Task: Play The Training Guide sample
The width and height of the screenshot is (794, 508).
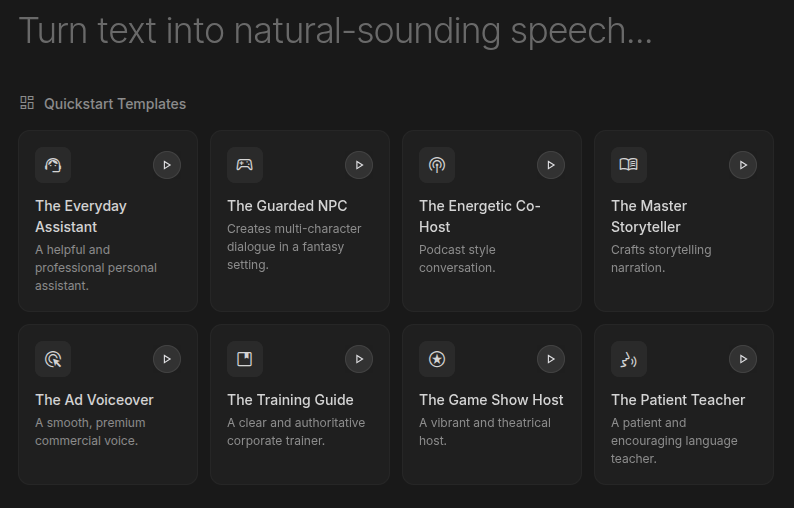Action: [x=359, y=359]
